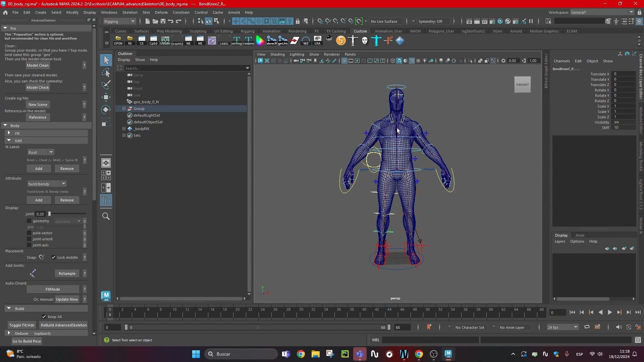Toggle the Outliner panel layout icon
644x362 pixels.
click(106, 200)
